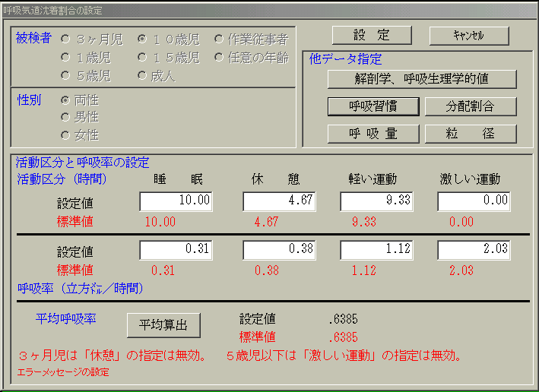
Task: Select the 作業従事者 option
Action: (x=219, y=39)
